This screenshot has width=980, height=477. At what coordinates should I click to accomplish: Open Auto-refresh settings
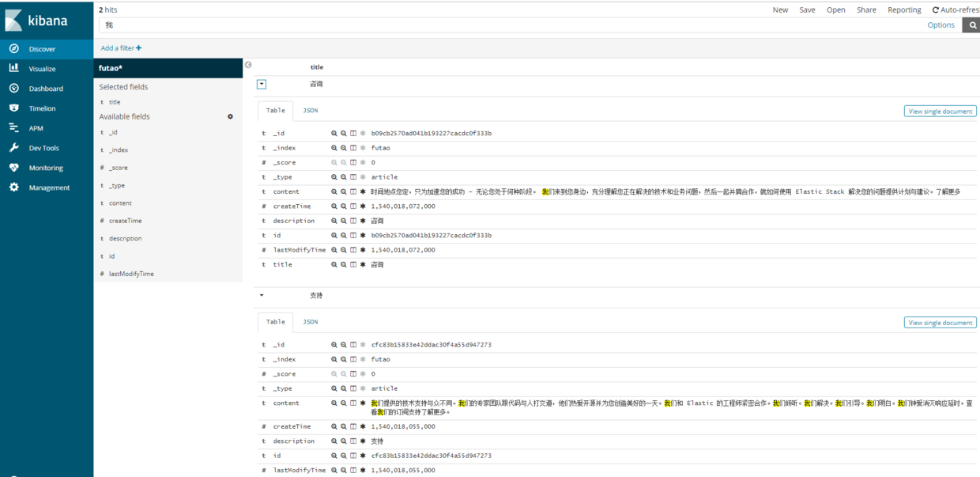[x=956, y=10]
